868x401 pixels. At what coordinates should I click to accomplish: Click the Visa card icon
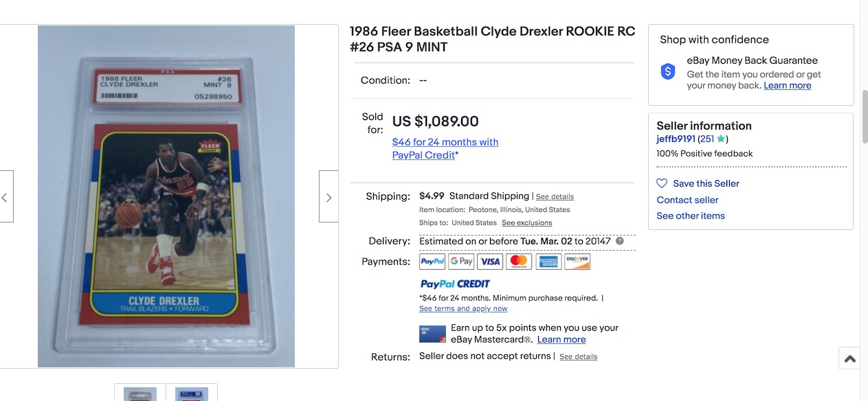tap(490, 262)
